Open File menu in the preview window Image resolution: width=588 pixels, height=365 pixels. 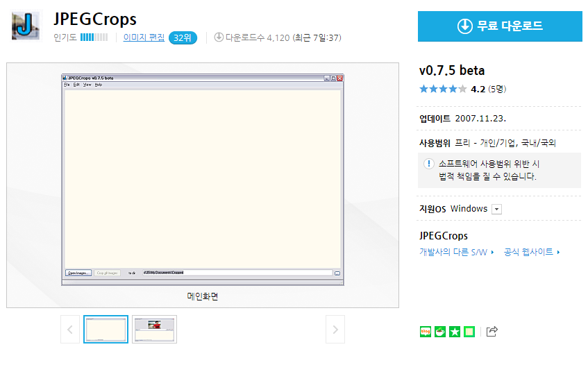point(67,85)
